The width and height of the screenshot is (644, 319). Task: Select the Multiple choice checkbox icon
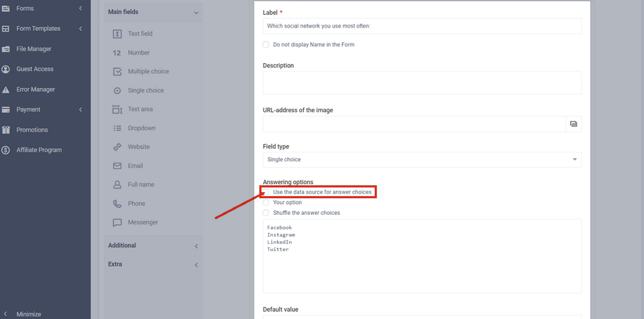[x=117, y=72]
